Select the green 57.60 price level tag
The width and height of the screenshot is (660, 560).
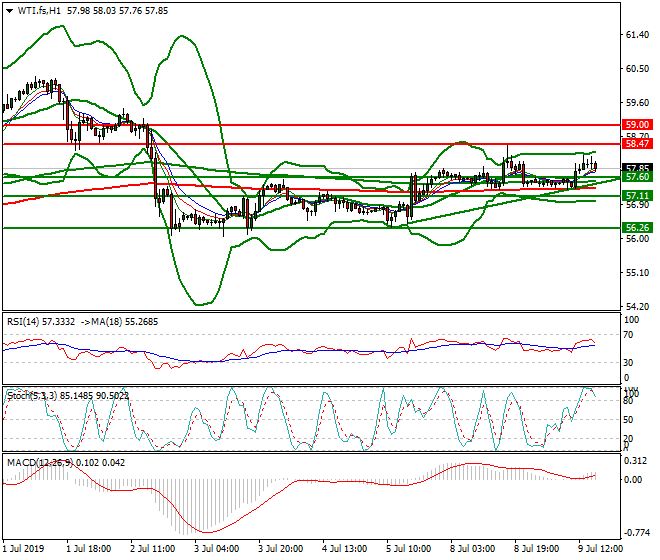[637, 177]
